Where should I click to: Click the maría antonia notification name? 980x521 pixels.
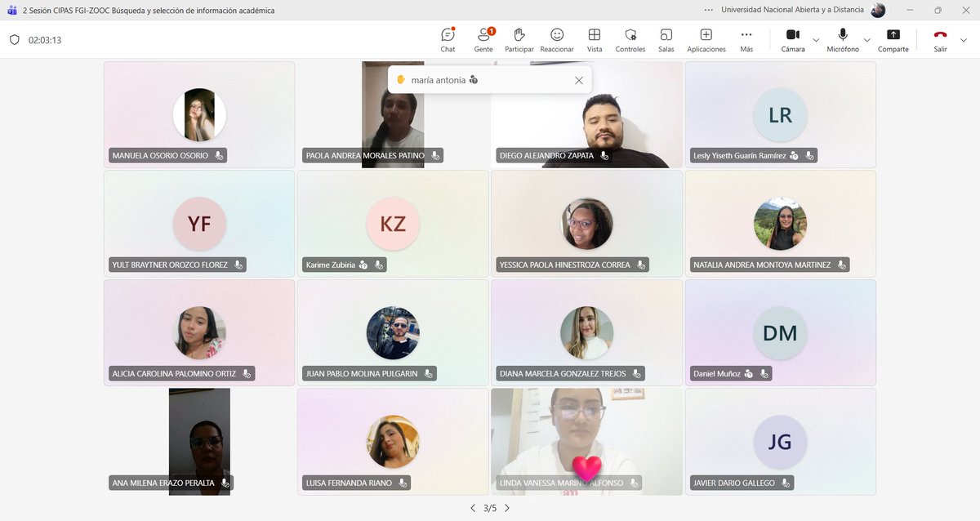tap(439, 80)
